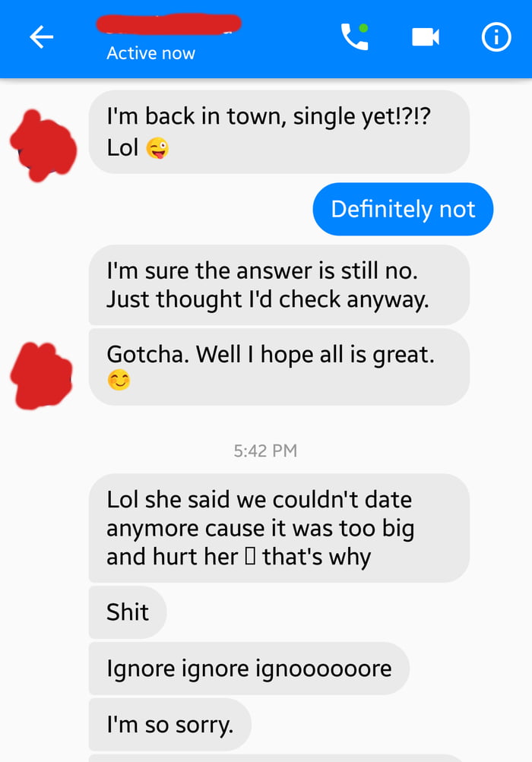This screenshot has width=532, height=762.
Task: Select the 'I'm so sorry.' message bubble
Action: click(169, 725)
